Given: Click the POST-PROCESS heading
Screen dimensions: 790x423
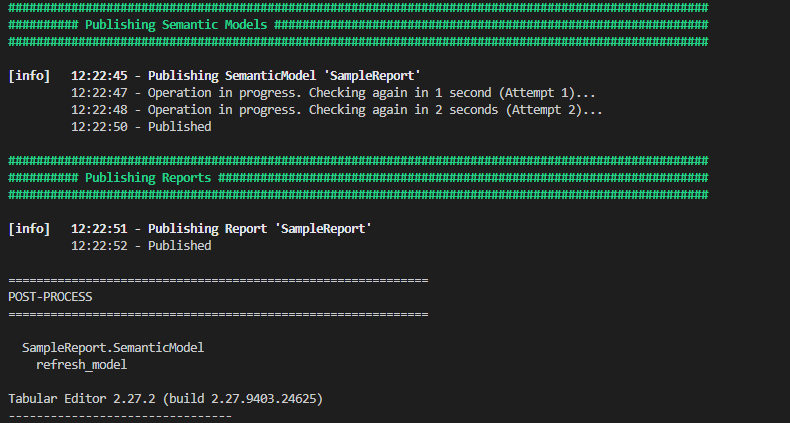Looking at the screenshot, I should pos(50,296).
